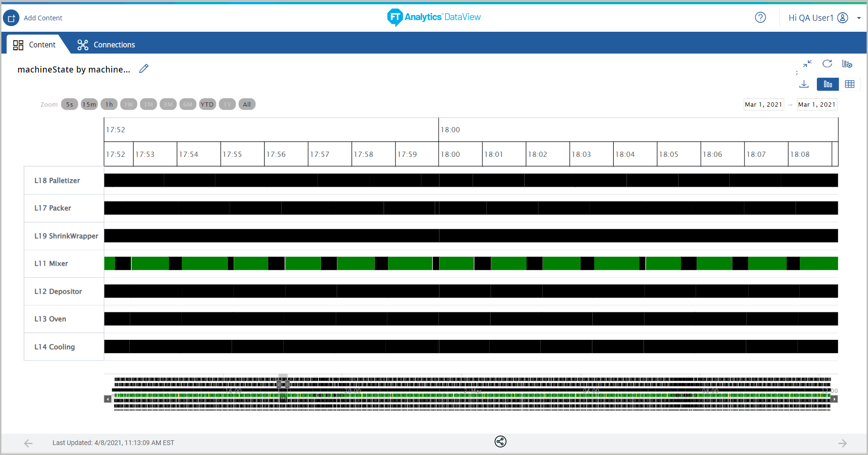
Task: Refresh the machineState chart data
Action: click(x=827, y=64)
